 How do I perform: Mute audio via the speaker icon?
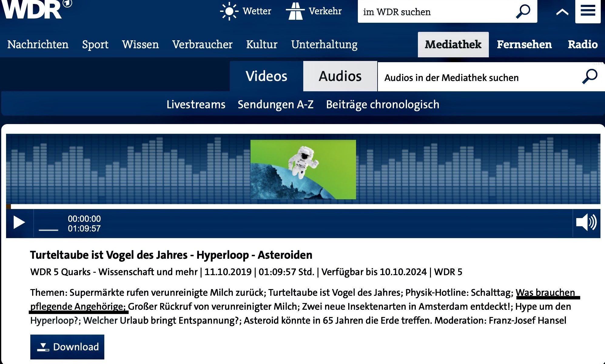coord(586,222)
